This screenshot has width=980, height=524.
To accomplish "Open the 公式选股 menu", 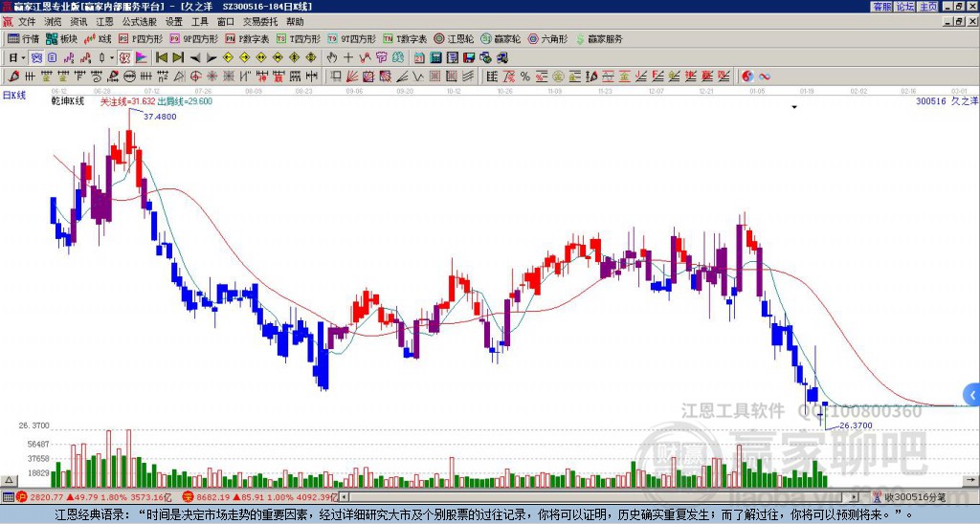I will [x=140, y=22].
